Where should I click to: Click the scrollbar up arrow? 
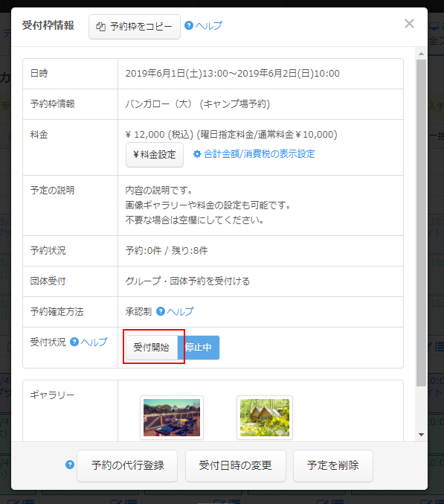click(421, 54)
